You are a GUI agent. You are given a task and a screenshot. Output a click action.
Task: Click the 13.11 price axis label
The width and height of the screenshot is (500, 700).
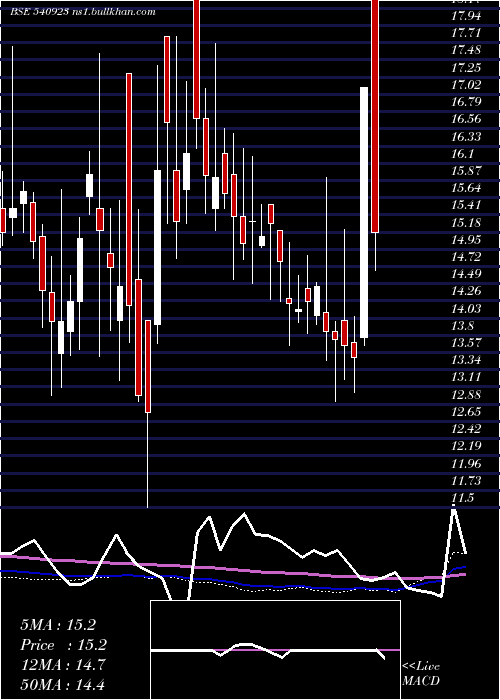pyautogui.click(x=466, y=378)
